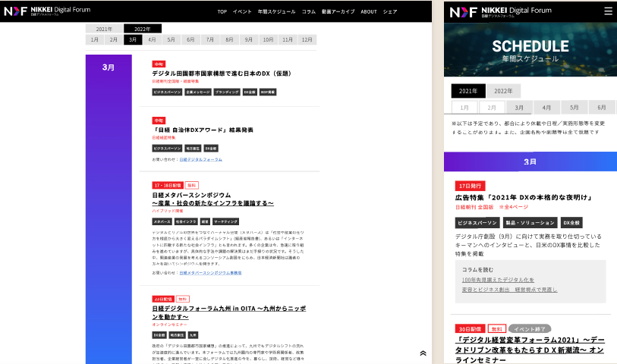
Task: Jump to 7月 month tab
Action: (210, 39)
